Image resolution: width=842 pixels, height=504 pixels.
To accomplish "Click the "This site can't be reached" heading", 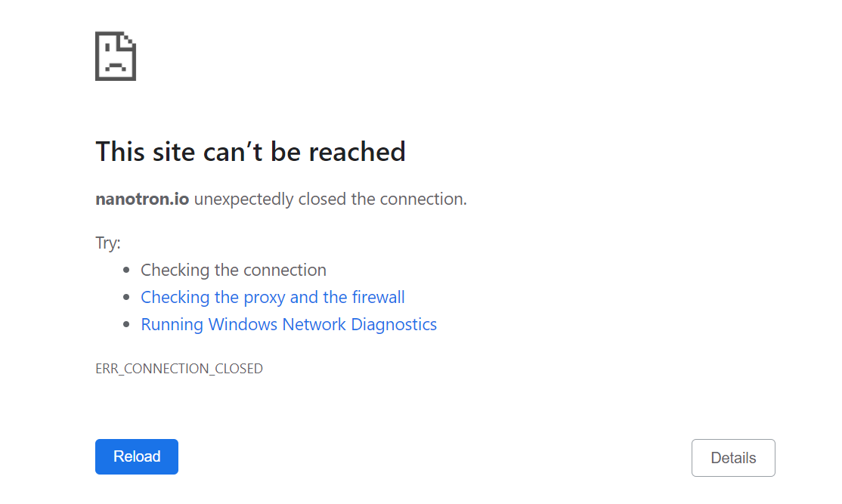I will [x=250, y=152].
